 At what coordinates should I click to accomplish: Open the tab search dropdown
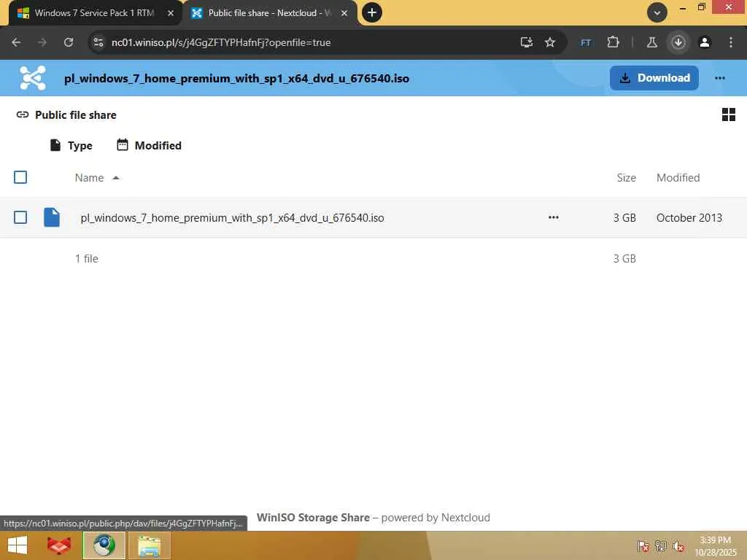pos(657,13)
